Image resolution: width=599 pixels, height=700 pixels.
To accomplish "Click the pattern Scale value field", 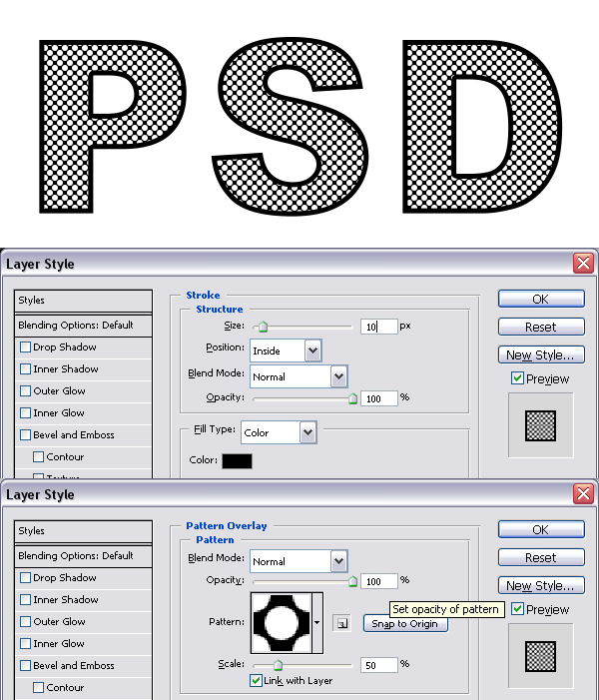I will [x=379, y=665].
